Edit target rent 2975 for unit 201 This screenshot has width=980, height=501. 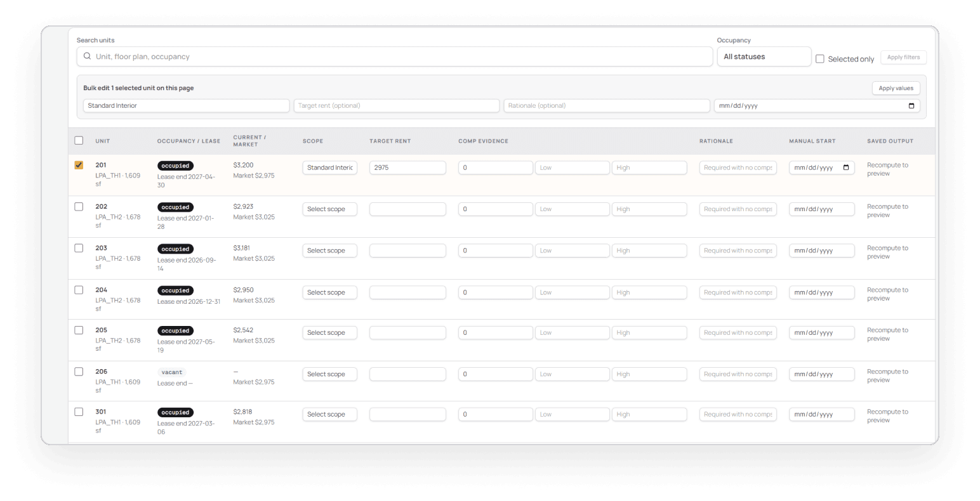(x=407, y=168)
